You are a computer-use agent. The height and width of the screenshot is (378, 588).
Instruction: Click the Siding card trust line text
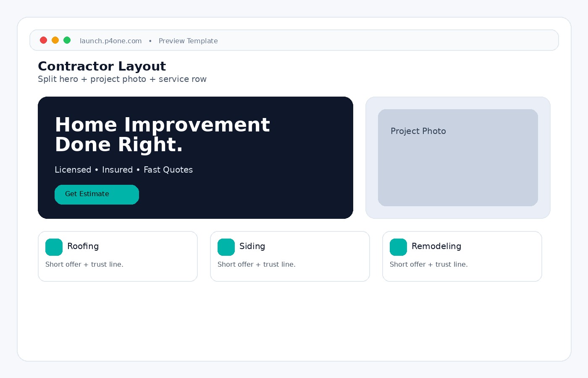click(x=257, y=264)
